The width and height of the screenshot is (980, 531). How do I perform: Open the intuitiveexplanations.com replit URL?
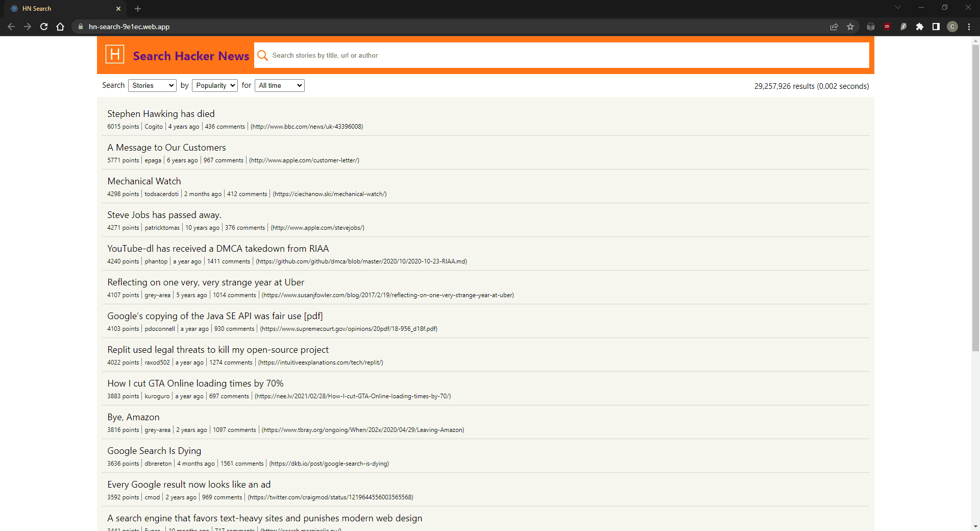[321, 363]
